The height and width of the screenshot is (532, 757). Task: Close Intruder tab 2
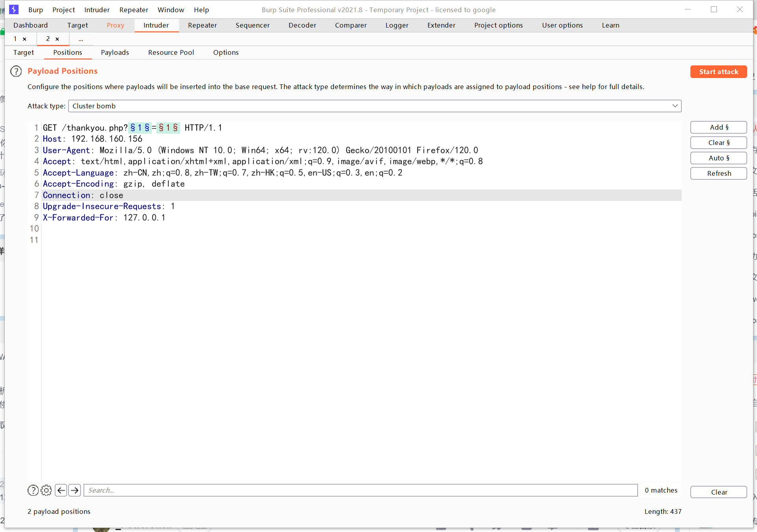57,39
